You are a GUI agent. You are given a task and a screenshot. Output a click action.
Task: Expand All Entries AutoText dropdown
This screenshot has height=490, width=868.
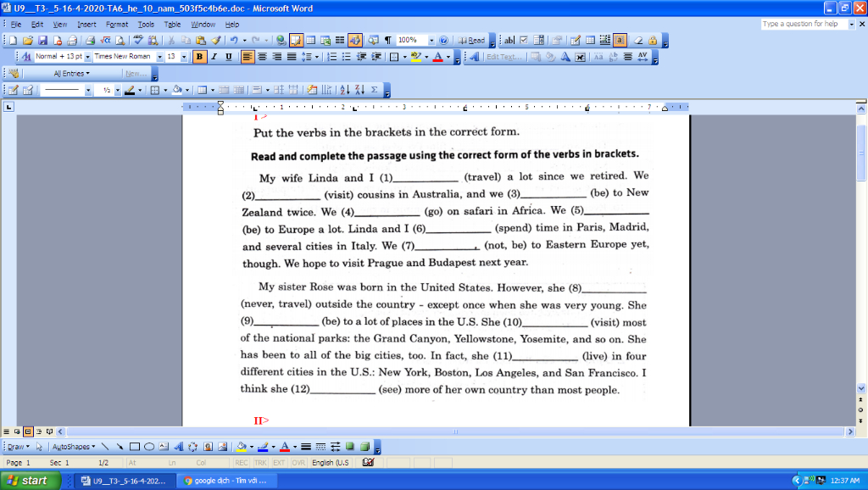coord(71,74)
